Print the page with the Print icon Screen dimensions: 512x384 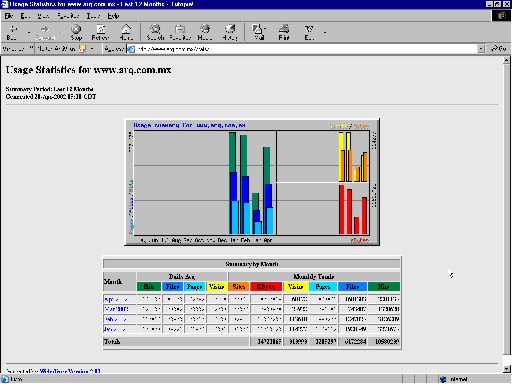coord(284,32)
